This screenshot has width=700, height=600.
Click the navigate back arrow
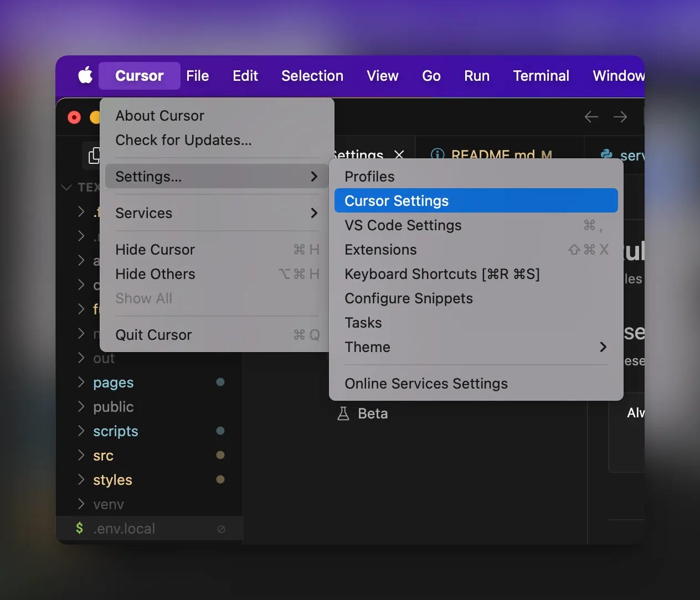click(591, 117)
